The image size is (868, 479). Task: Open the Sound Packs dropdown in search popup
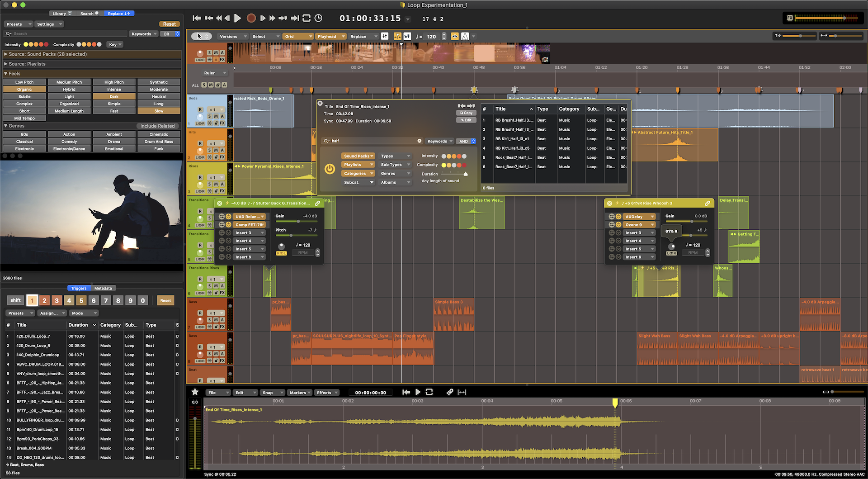(x=358, y=156)
